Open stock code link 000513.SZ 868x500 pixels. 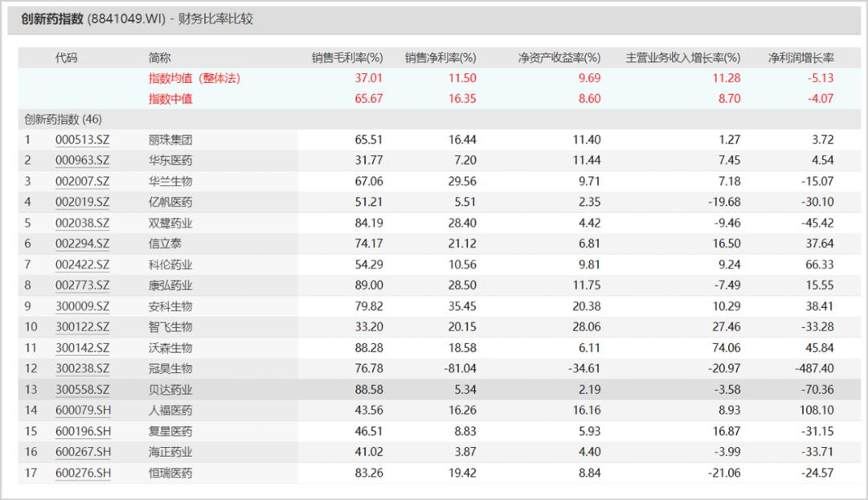click(82, 140)
